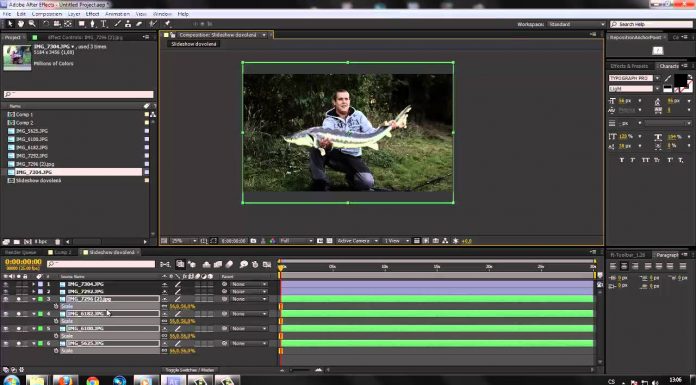Click the Search Help input field
Screen dimensions: 696x385
coord(651,24)
